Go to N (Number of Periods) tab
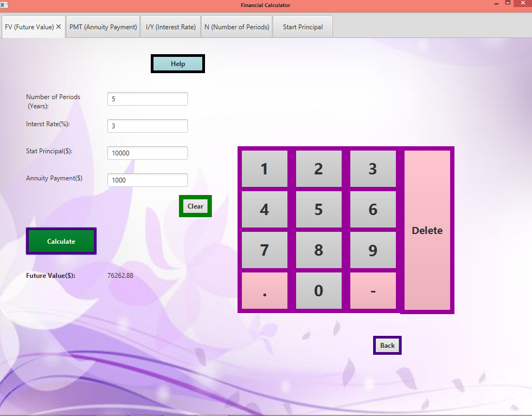Screen dimensions: 532x416 point(237,27)
